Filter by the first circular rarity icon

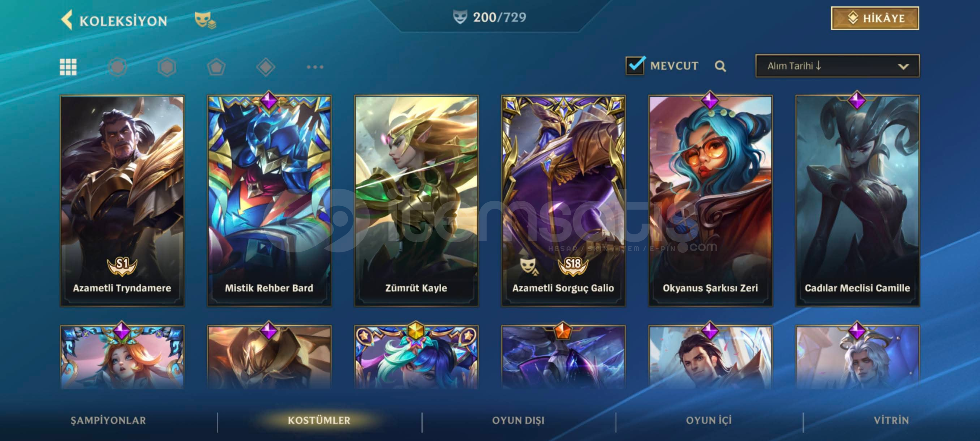(118, 67)
